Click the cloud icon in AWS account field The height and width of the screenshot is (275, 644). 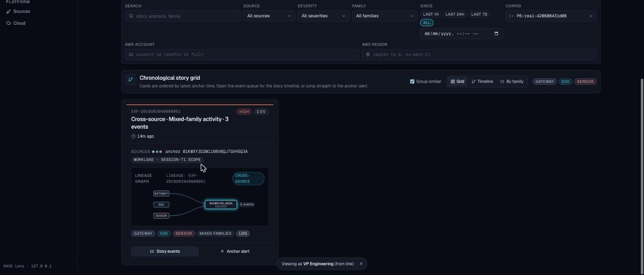(x=131, y=55)
